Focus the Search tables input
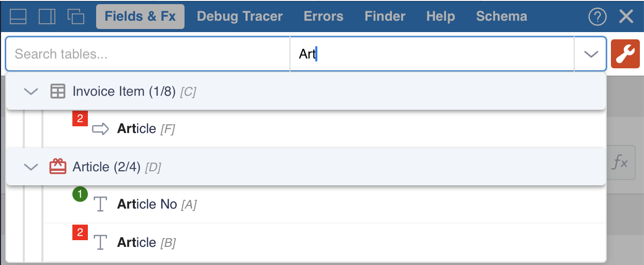The width and height of the screenshot is (644, 265). coord(147,54)
